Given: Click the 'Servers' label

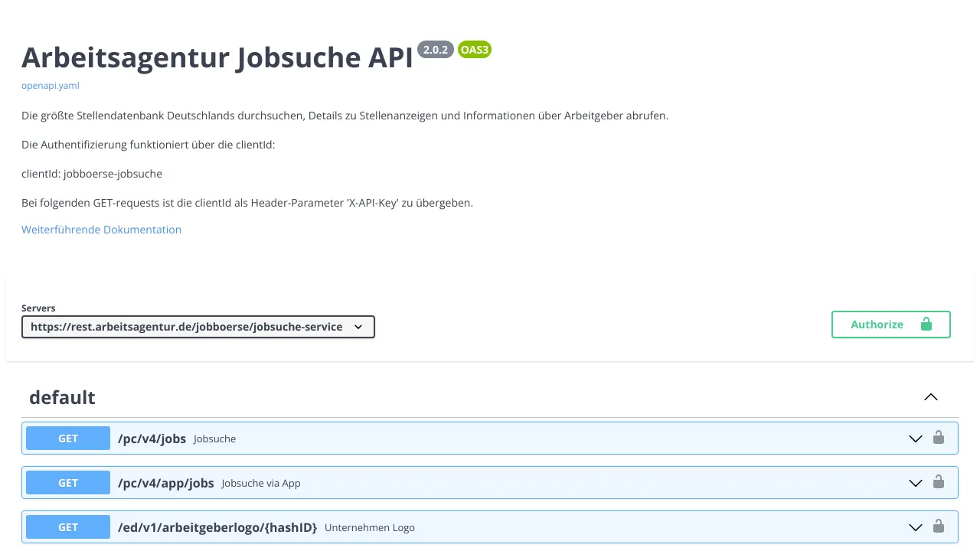Looking at the screenshot, I should [x=38, y=308].
